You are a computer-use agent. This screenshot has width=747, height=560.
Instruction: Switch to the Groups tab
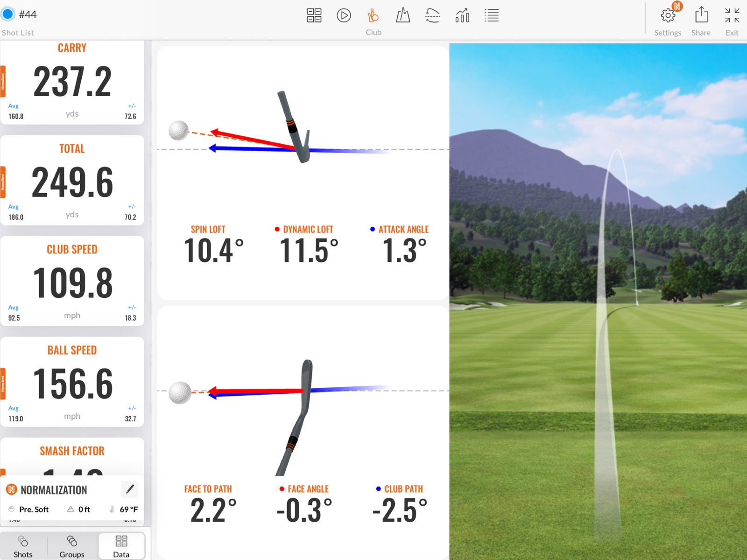[x=72, y=546]
